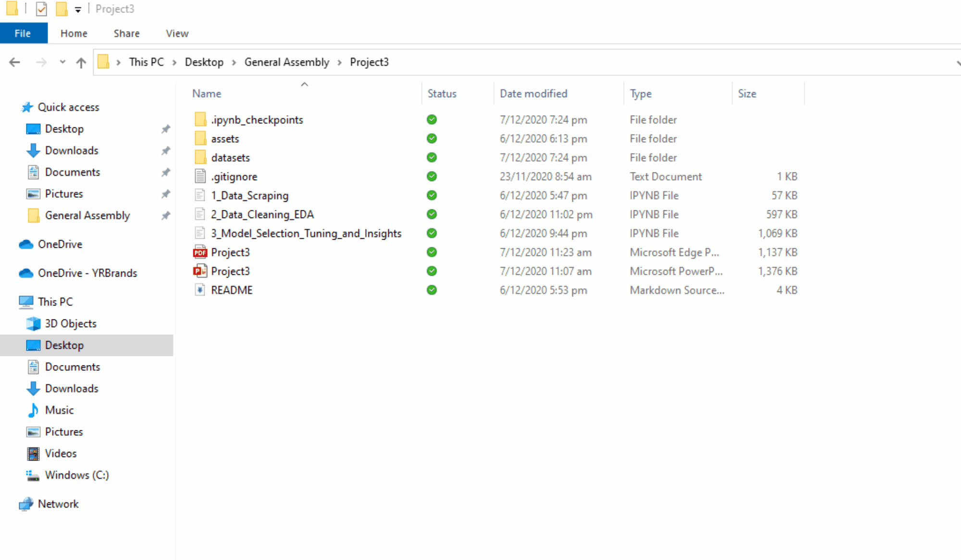961x560 pixels.
Task: Click the Up one level arrow
Action: (81, 62)
